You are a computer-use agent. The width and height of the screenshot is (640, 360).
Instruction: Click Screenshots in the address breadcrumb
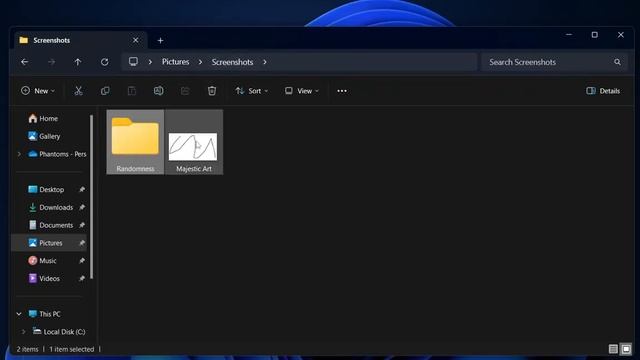pyautogui.click(x=232, y=62)
